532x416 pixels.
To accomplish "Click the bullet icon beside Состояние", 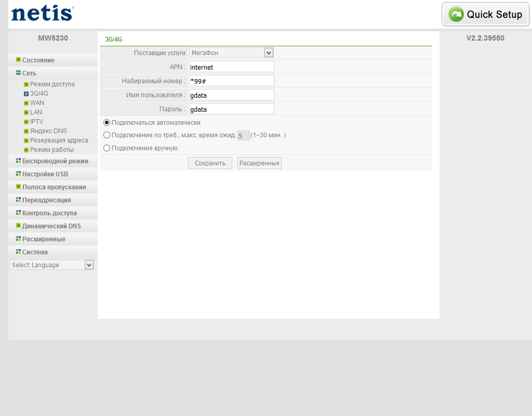I will pos(18,60).
